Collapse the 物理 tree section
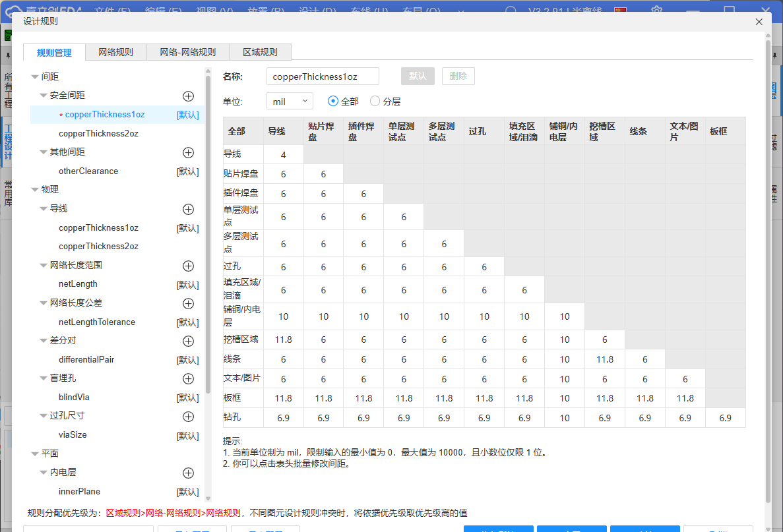This screenshot has height=532, width=783. pos(35,190)
